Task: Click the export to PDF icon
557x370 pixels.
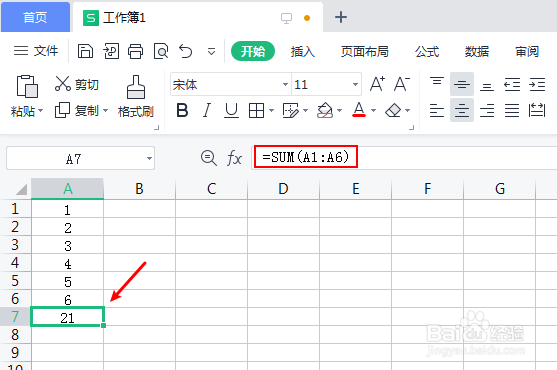Action: (111, 51)
